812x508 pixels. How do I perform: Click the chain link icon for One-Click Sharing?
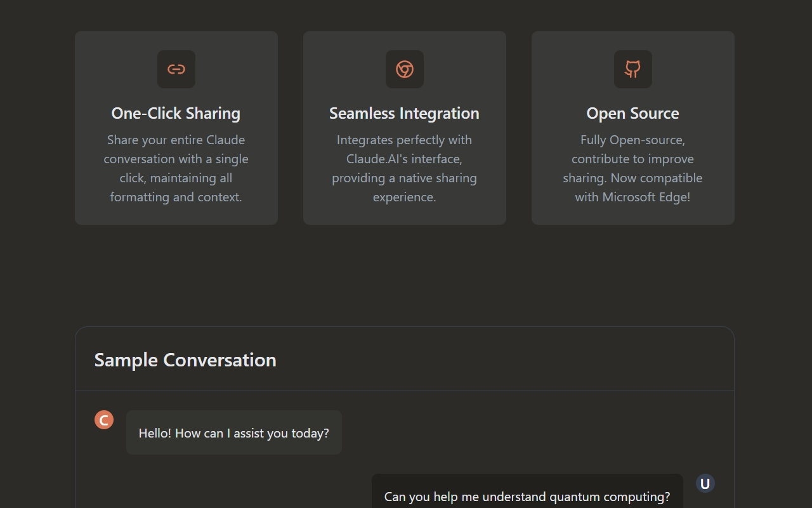(x=176, y=69)
